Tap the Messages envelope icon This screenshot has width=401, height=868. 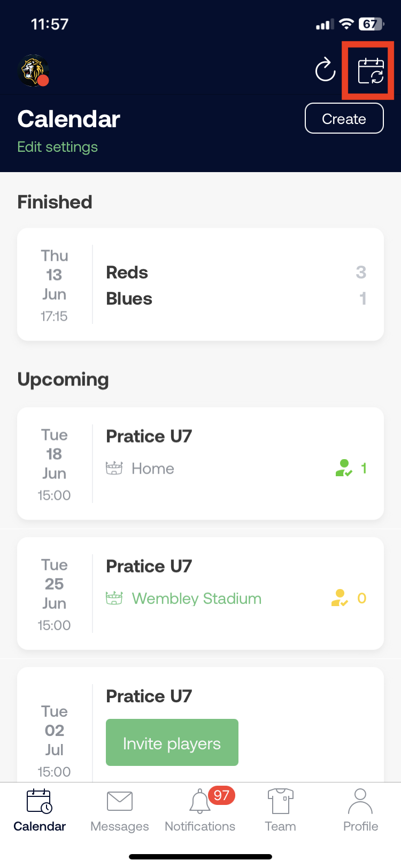[x=120, y=801]
